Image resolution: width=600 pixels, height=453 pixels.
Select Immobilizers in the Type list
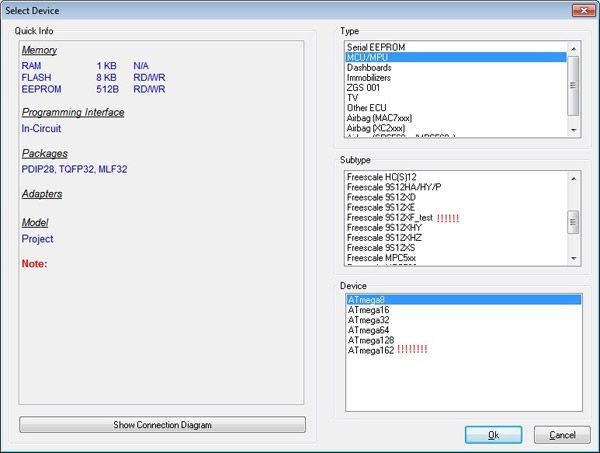tap(371, 78)
